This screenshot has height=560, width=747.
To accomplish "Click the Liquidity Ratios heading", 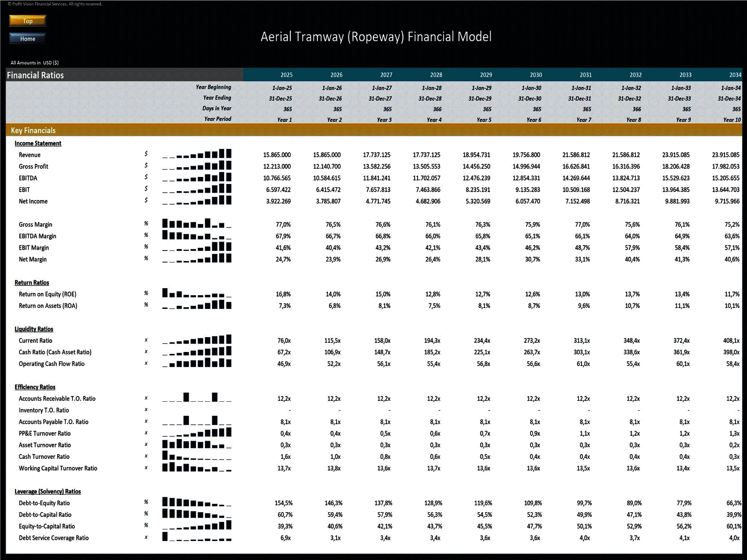I will point(34,329).
